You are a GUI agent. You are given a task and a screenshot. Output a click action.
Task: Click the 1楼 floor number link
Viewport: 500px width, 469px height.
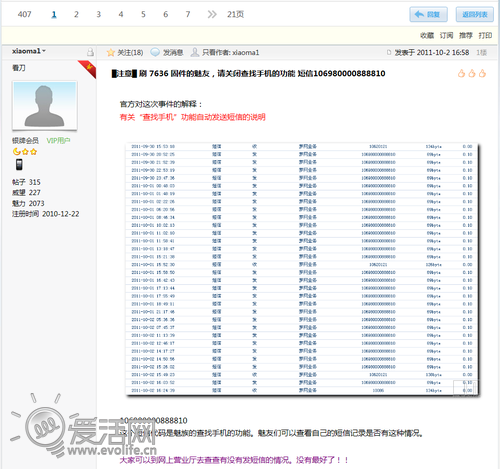pyautogui.click(x=481, y=52)
